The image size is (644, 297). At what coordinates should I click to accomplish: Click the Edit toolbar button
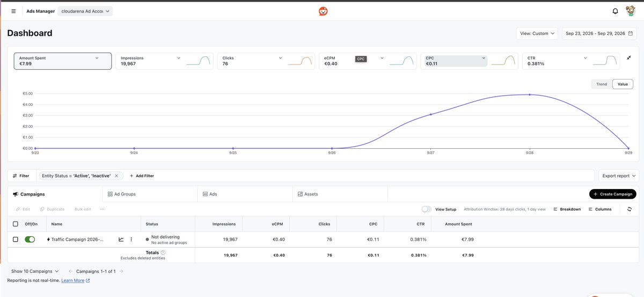click(23, 209)
